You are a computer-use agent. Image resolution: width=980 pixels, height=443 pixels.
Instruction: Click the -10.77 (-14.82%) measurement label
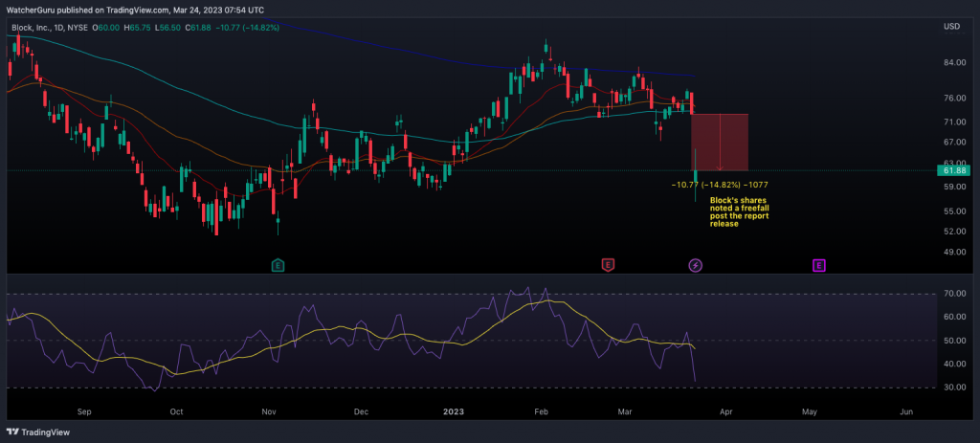point(720,185)
